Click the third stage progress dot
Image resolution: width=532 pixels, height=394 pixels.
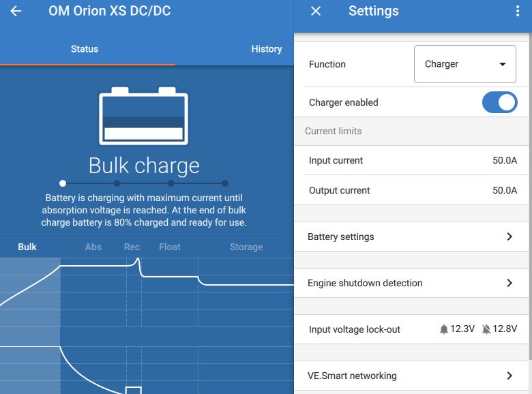pyautogui.click(x=171, y=183)
